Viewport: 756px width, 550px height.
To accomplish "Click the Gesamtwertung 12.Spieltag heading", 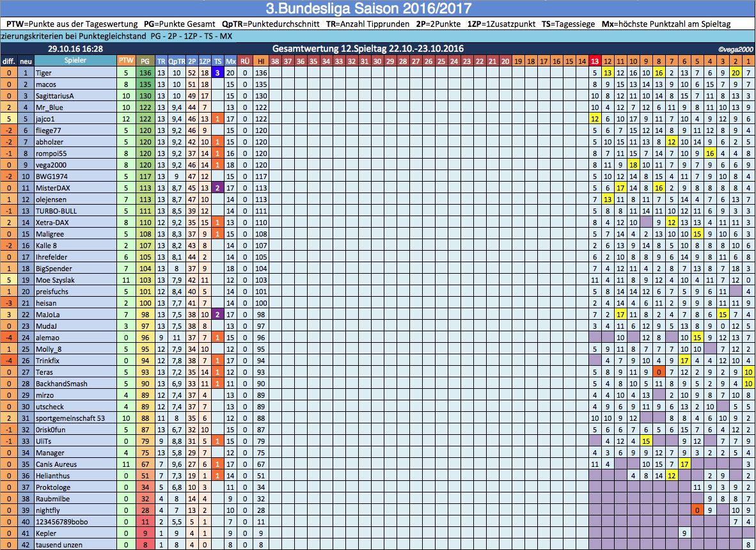I will 368,49.
